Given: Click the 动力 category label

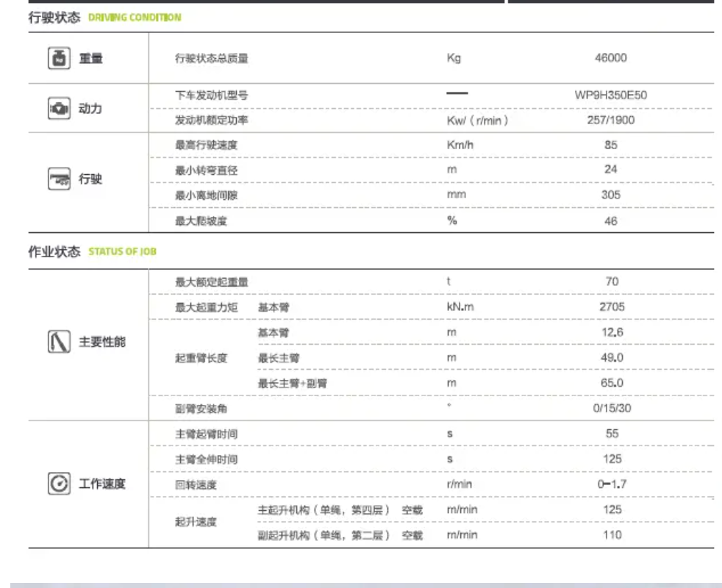Looking at the screenshot, I should [x=90, y=109].
